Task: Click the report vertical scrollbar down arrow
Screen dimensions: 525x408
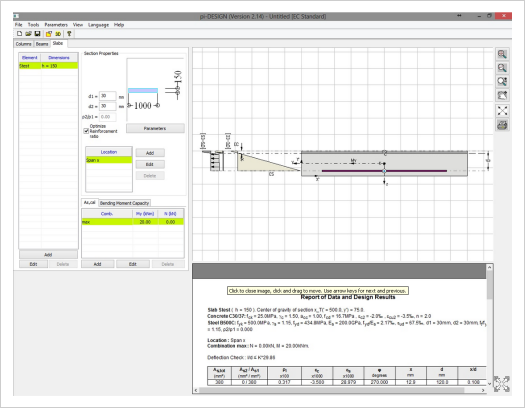Action: point(490,384)
